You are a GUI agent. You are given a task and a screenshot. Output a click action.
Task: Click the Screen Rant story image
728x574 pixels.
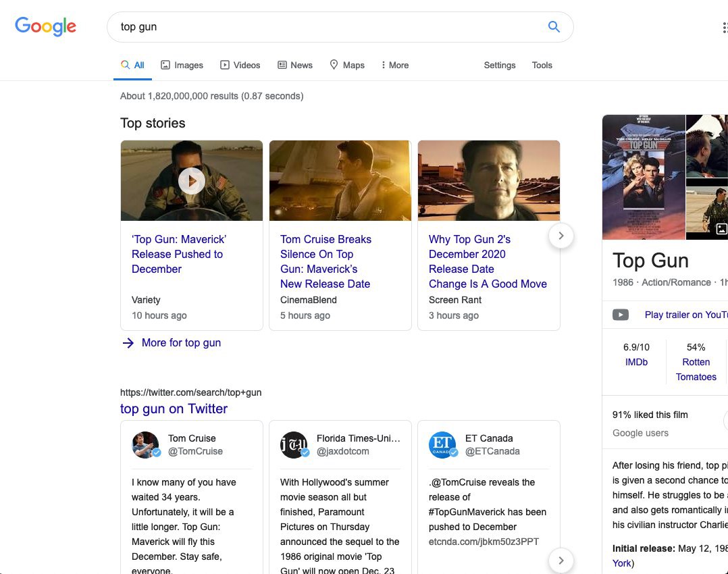pos(489,181)
